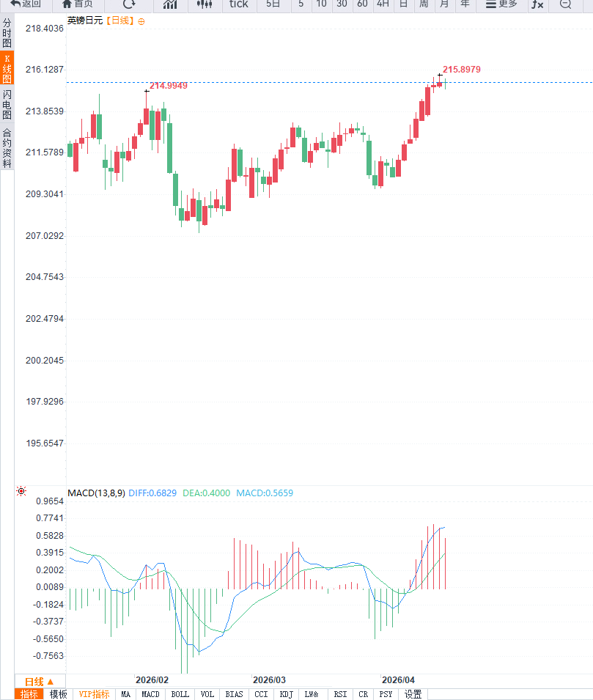Select the 模板 bottom tab

click(58, 694)
